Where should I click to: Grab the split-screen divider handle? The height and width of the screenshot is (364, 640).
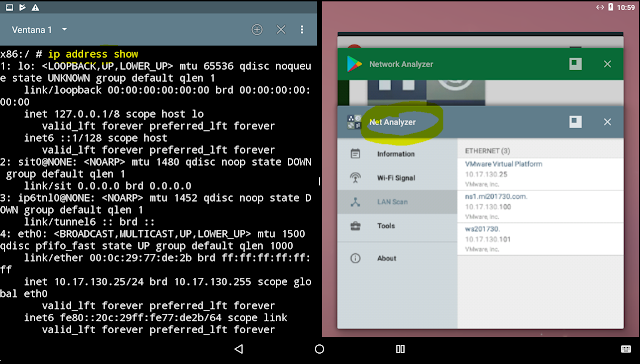(x=320, y=181)
